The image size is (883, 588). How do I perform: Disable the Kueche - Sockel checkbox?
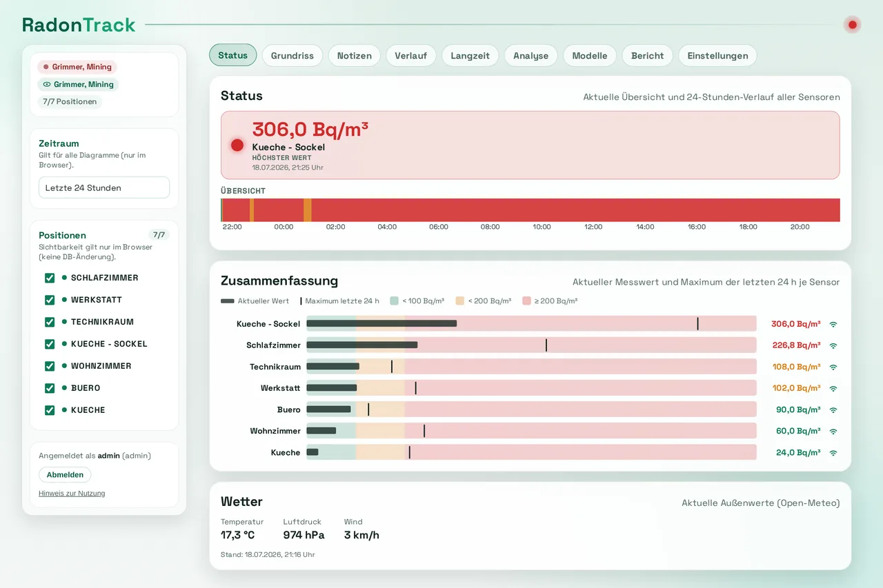click(50, 344)
